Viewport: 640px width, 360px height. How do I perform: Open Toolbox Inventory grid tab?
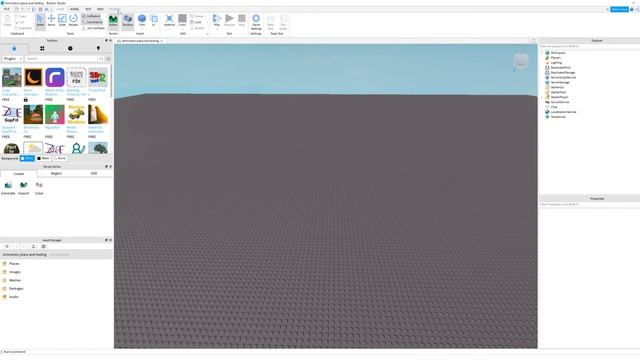click(42, 48)
